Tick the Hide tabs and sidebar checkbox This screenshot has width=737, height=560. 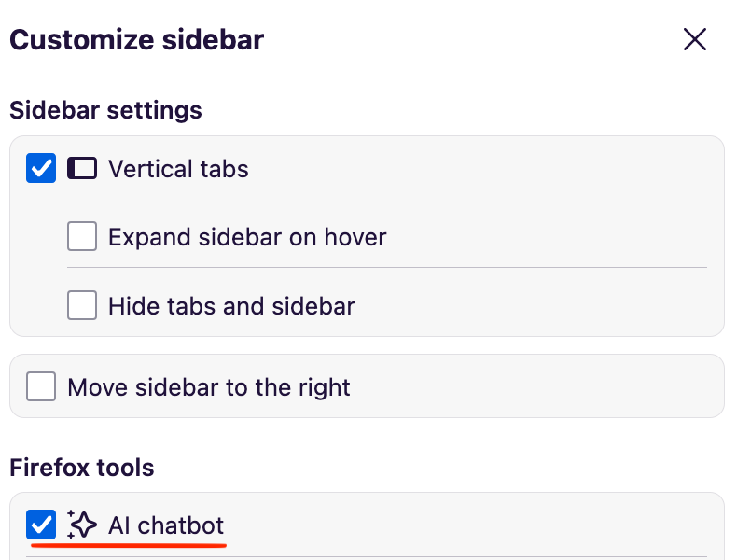click(82, 305)
